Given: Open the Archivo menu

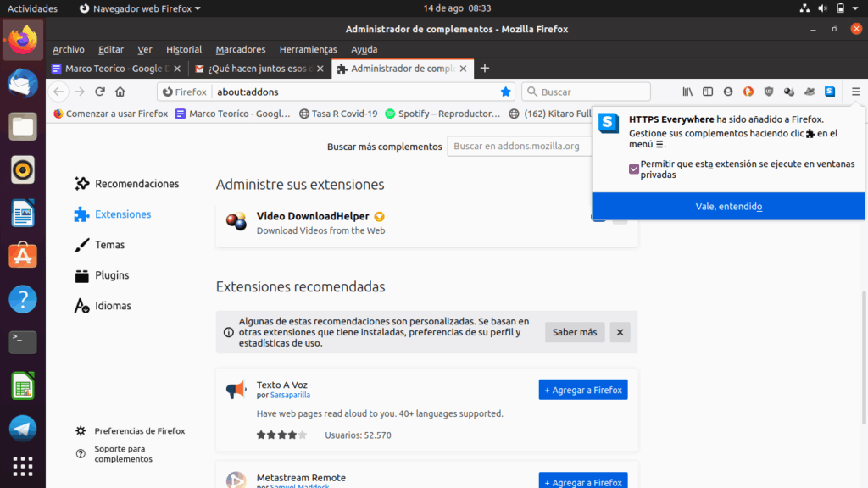Looking at the screenshot, I should 68,49.
